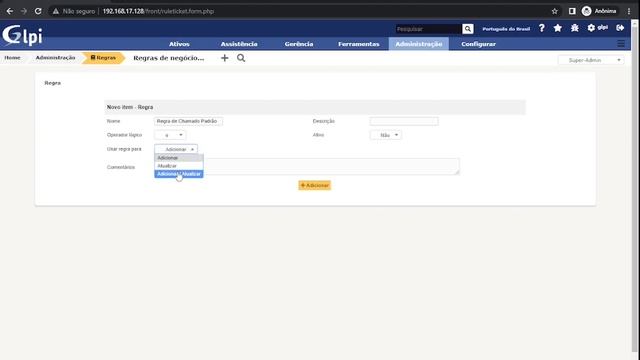Open Ativo dropdown showing Não

[x=385, y=135]
